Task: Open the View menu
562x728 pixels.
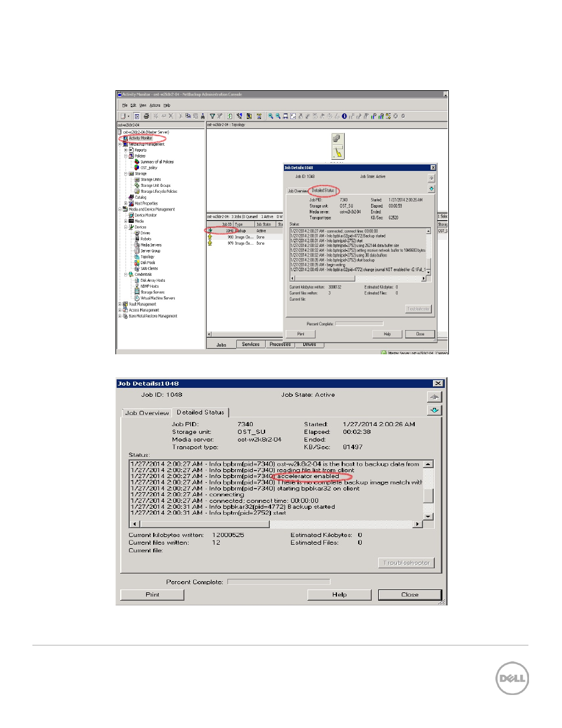Action: [x=143, y=106]
